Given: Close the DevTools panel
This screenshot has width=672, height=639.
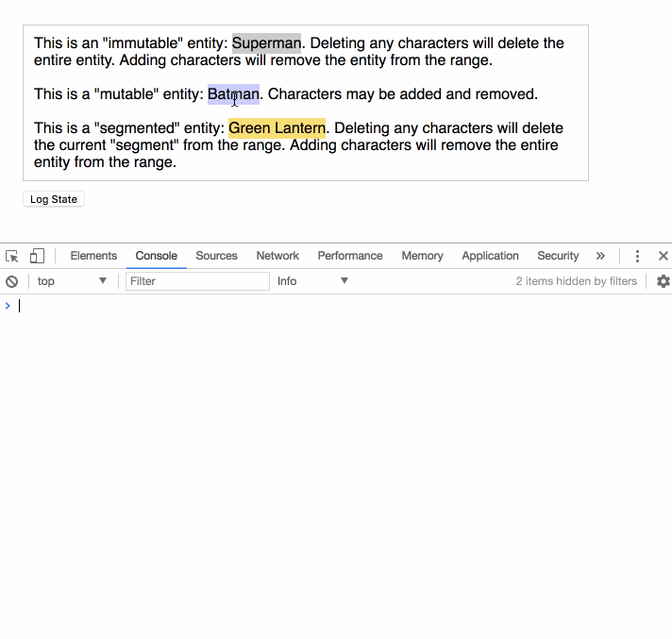Looking at the screenshot, I should click(663, 256).
